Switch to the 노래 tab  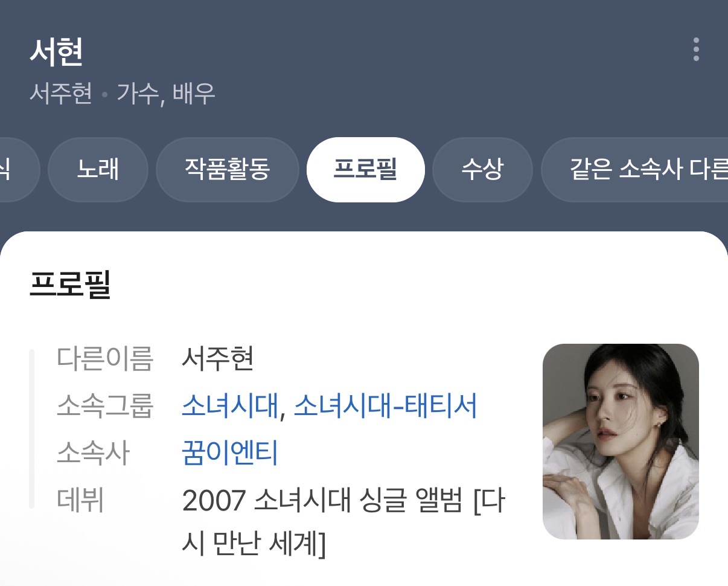[98, 170]
